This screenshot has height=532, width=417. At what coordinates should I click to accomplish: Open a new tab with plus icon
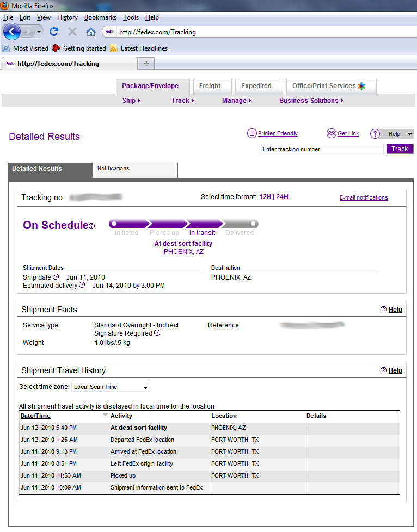[x=146, y=64]
